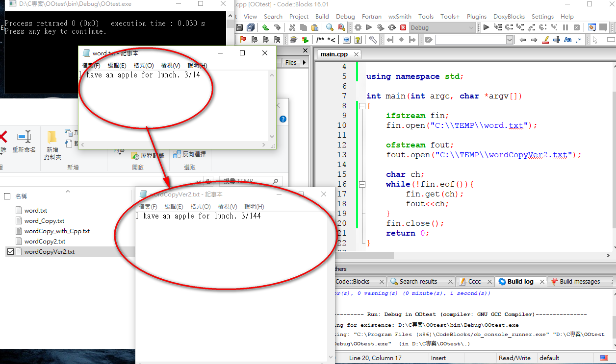Image resolution: width=616 pixels, height=364 pixels.
Task: Toggle the Match case (Aa) search option
Action: (568, 40)
